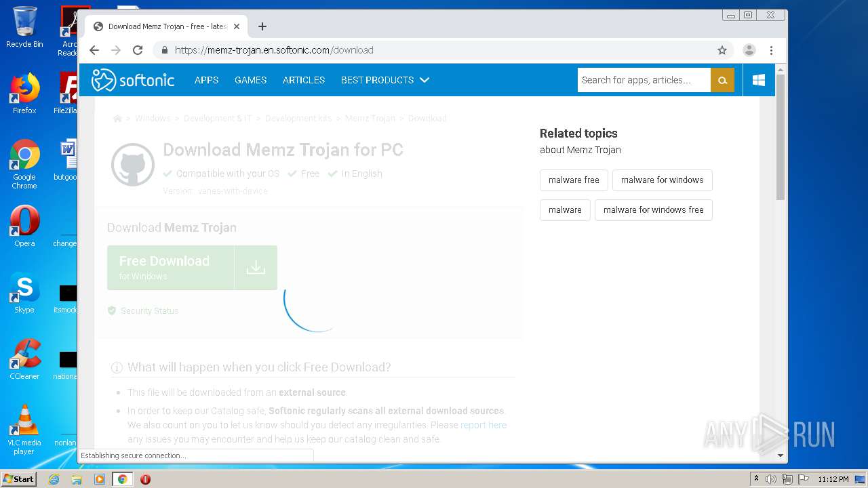Click the Free Download button
This screenshot has height=488, width=868.
192,268
